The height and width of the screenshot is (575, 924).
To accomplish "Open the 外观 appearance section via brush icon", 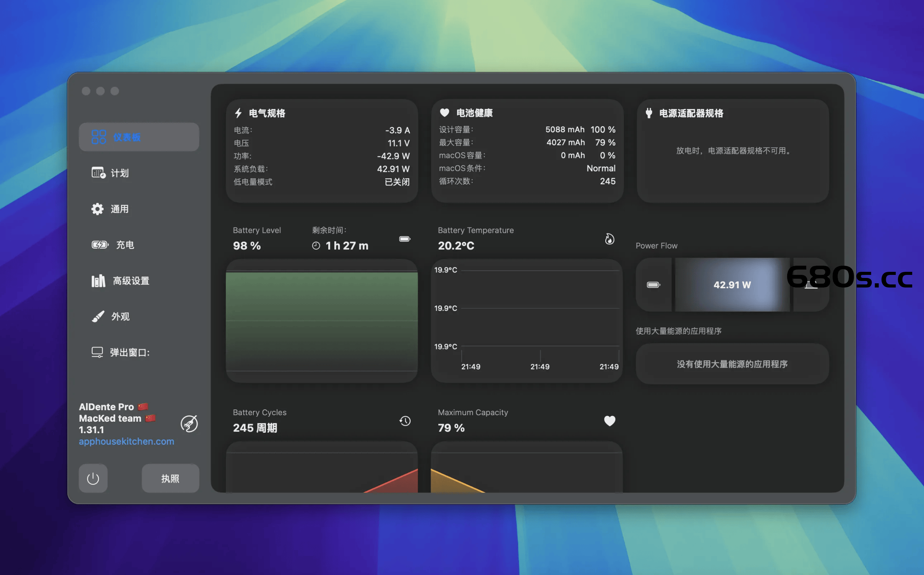I will point(98,316).
